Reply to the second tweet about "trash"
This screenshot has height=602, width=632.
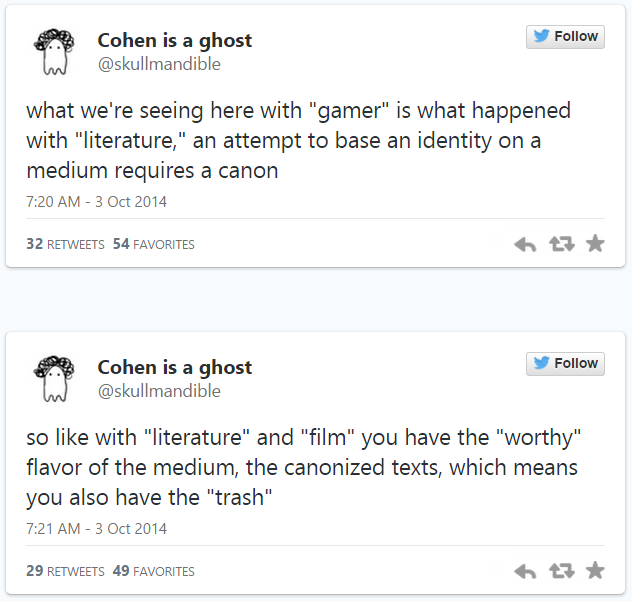525,571
